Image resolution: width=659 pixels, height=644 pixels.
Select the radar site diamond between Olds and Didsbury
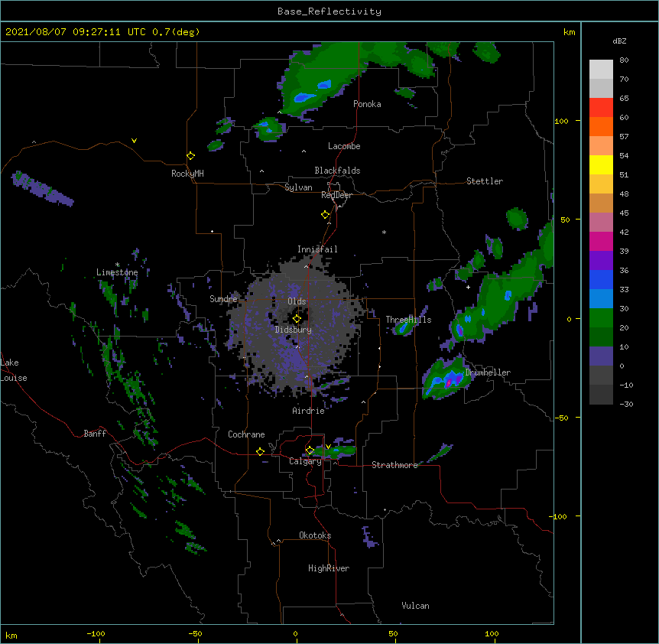pos(297,319)
